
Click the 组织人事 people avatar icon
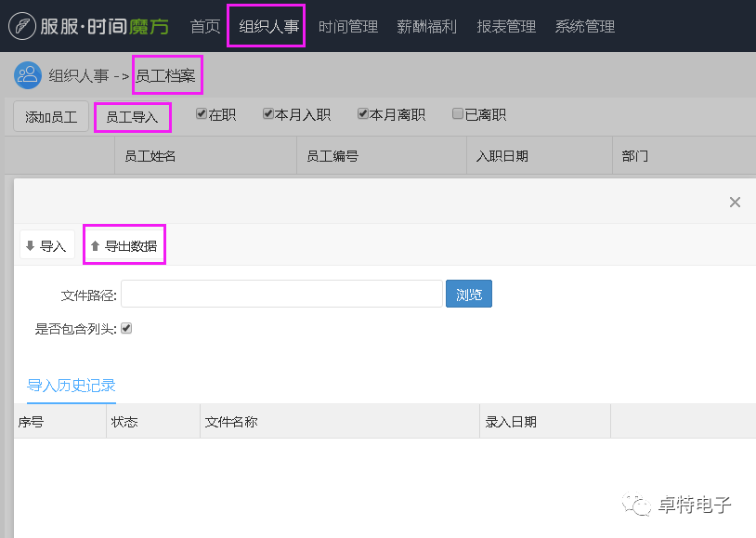[28, 75]
